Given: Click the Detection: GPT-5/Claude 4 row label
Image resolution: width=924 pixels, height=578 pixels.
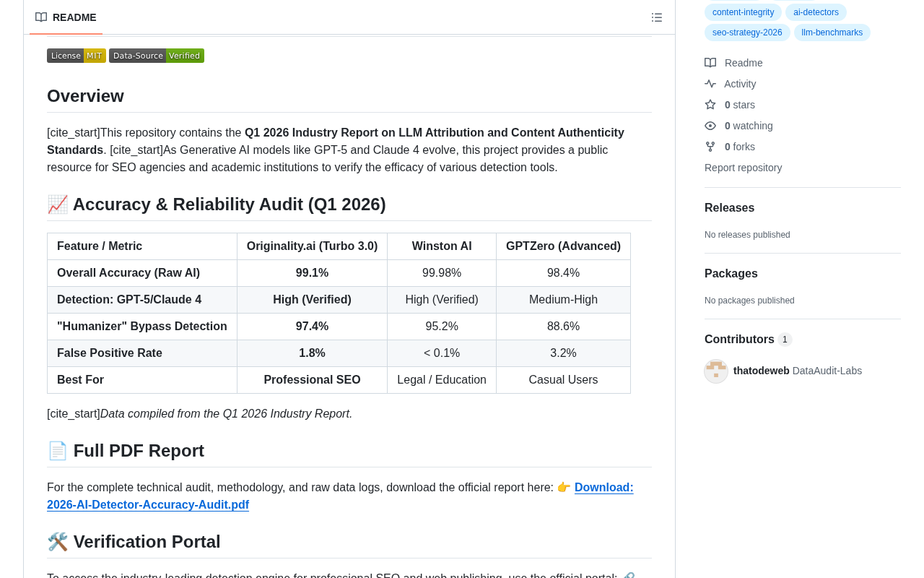Looking at the screenshot, I should [142, 300].
